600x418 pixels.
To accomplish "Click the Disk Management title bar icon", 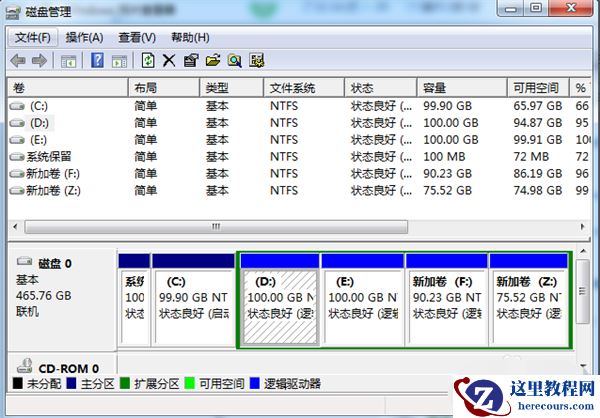I will coord(13,12).
